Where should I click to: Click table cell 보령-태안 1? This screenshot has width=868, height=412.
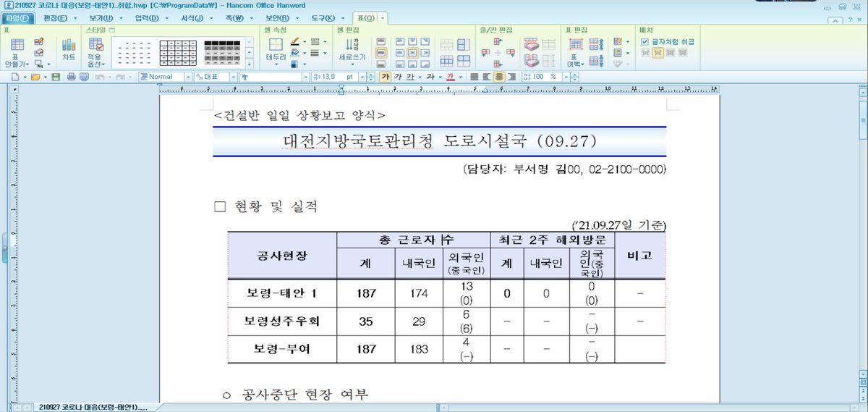click(x=281, y=293)
